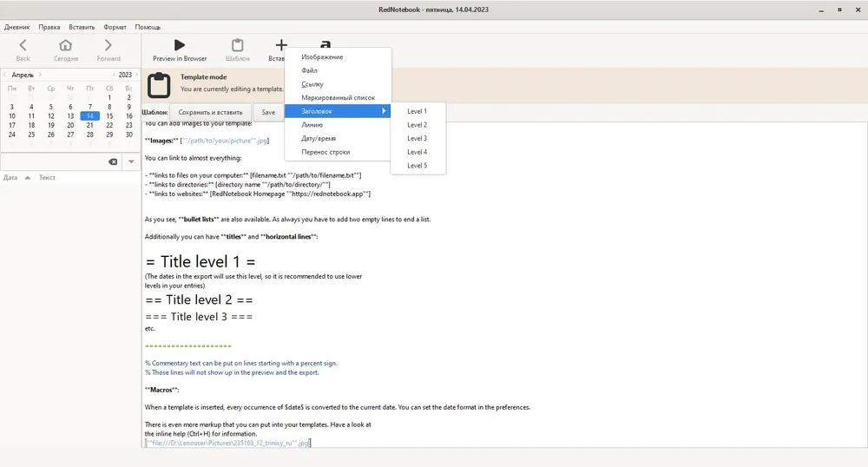
Task: Select day 21 in the calendar
Action: 89,125
